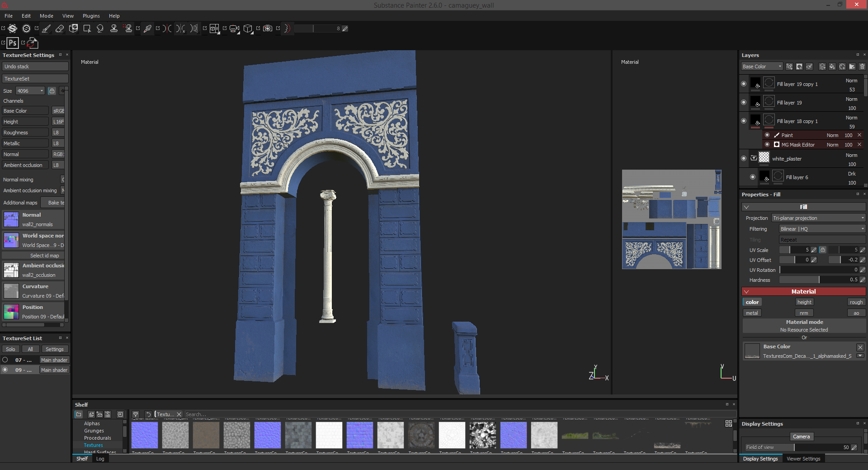Screen dimensions: 868x470
Task: Select the Material picker eyedropper
Action: tap(147, 28)
